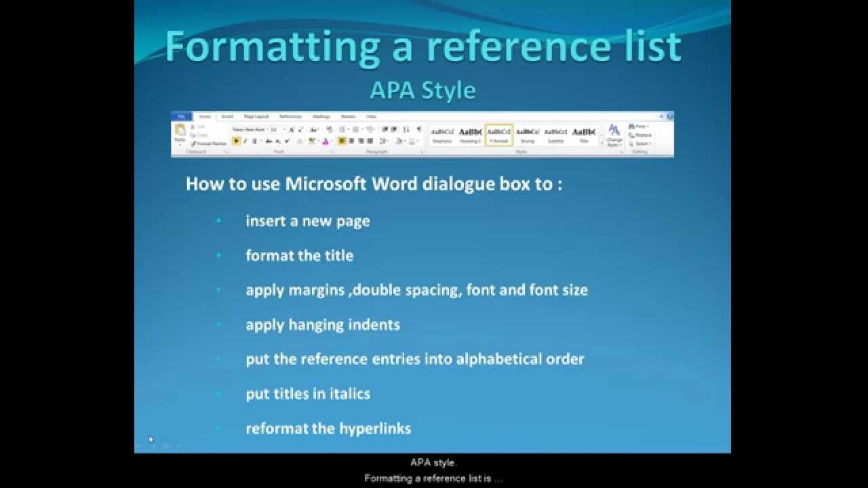
Task: Expand the Styles gallery arrows
Action: click(601, 143)
